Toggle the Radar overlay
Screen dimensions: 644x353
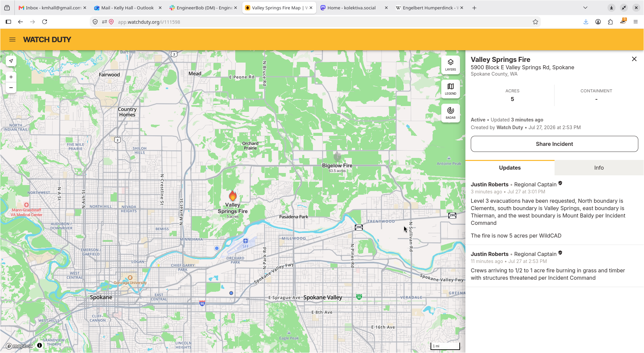tap(450, 113)
